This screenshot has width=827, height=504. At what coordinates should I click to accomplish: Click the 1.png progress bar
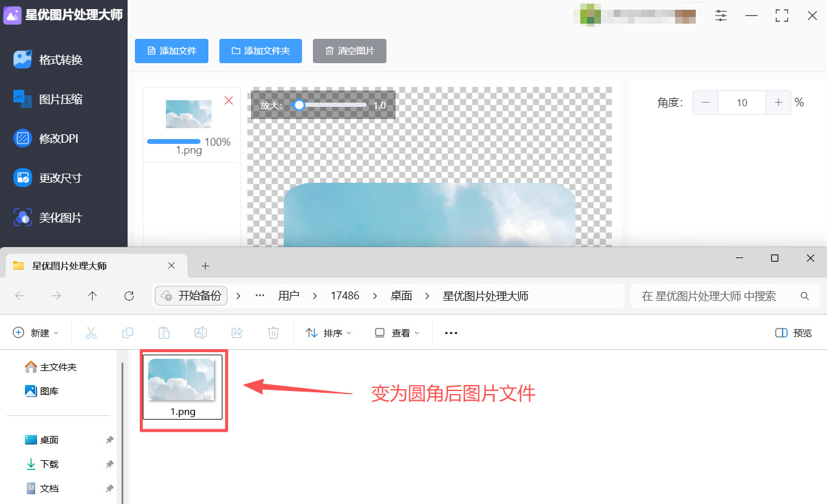[x=174, y=141]
